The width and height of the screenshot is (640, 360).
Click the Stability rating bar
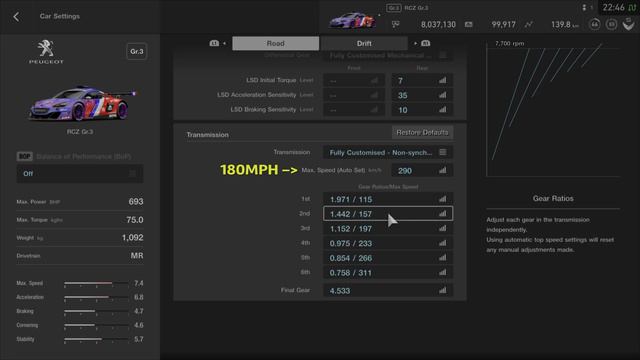tap(96, 339)
